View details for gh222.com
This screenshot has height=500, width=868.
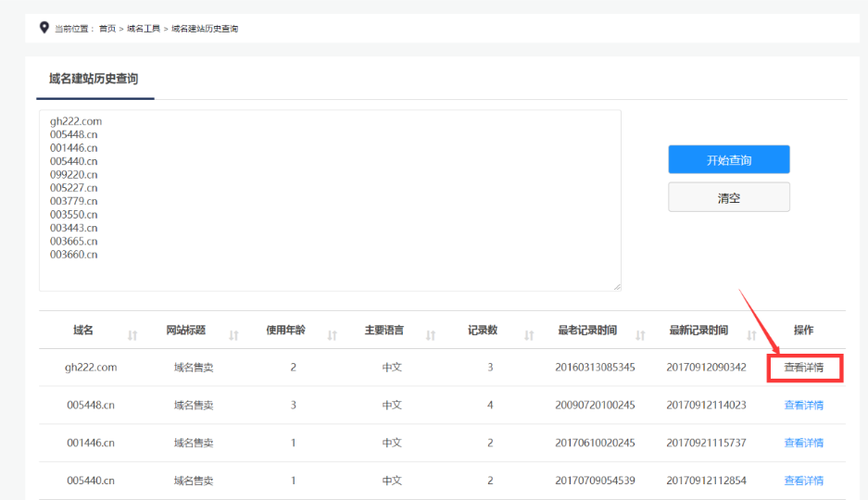coord(804,368)
